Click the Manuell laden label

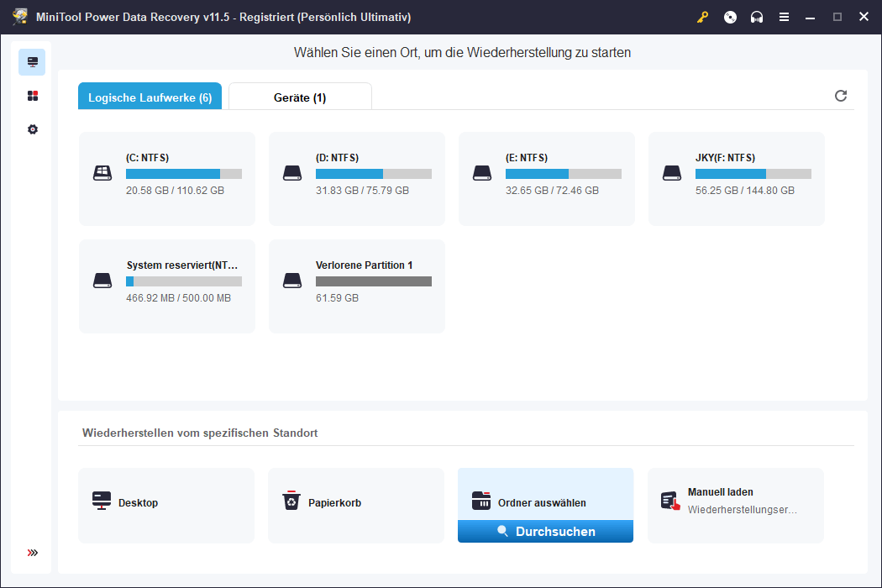pyautogui.click(x=720, y=491)
